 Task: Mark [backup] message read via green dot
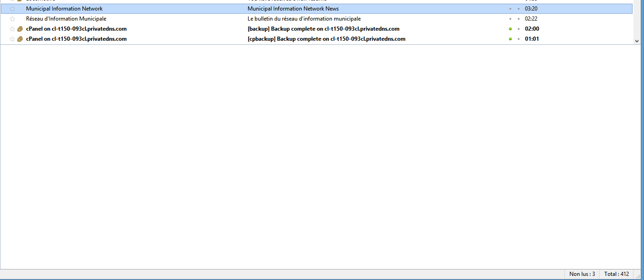510,29
